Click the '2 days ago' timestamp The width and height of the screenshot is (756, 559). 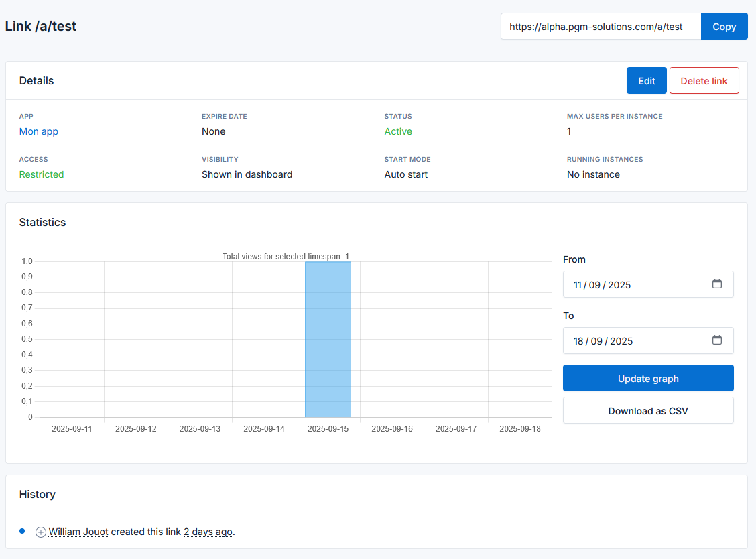click(208, 532)
